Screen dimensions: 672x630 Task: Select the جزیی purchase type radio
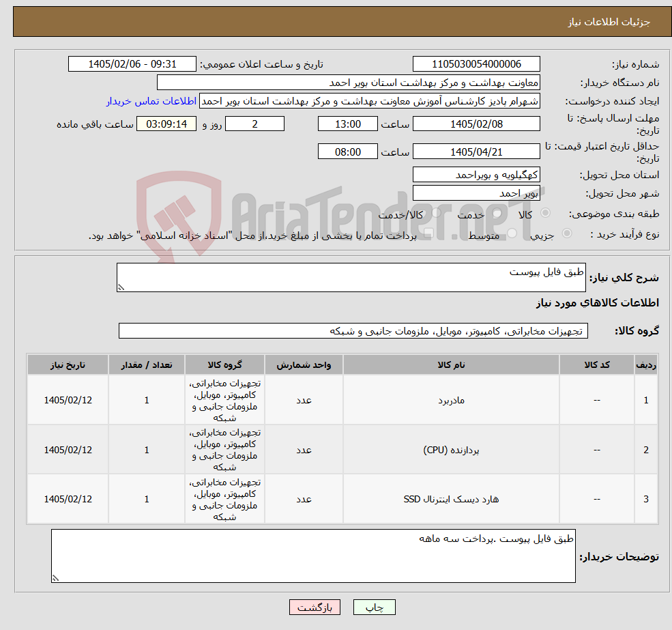(x=566, y=233)
